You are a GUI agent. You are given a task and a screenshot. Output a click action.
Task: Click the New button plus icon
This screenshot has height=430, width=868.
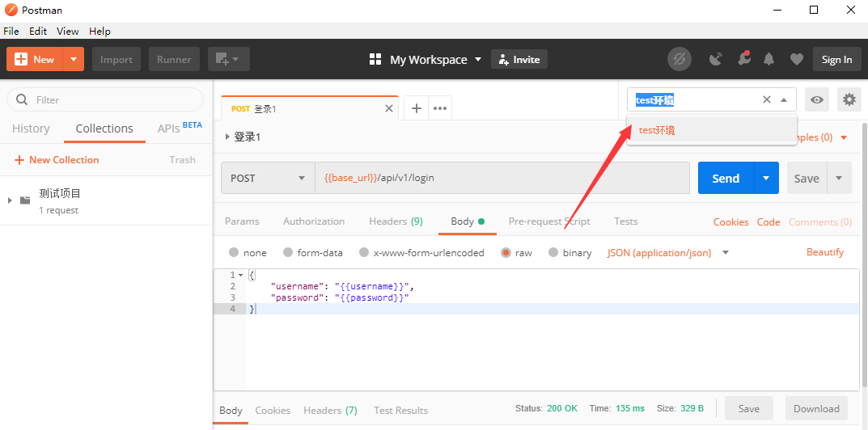tap(20, 59)
